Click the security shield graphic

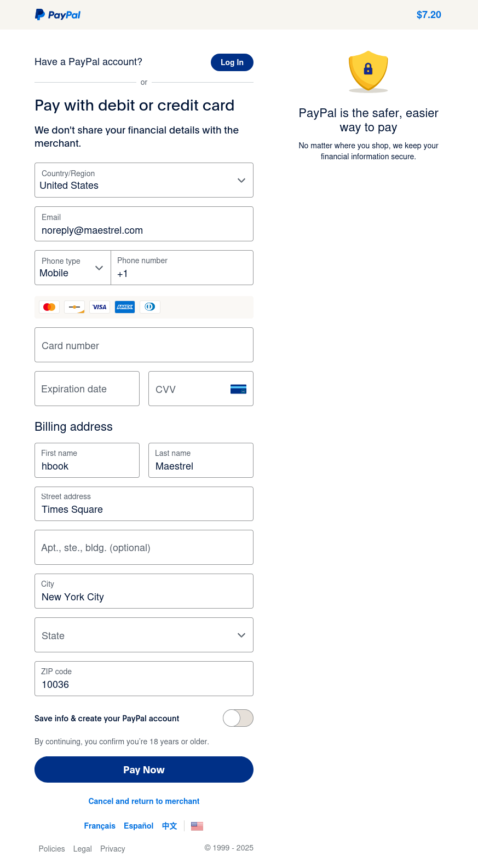tap(368, 72)
